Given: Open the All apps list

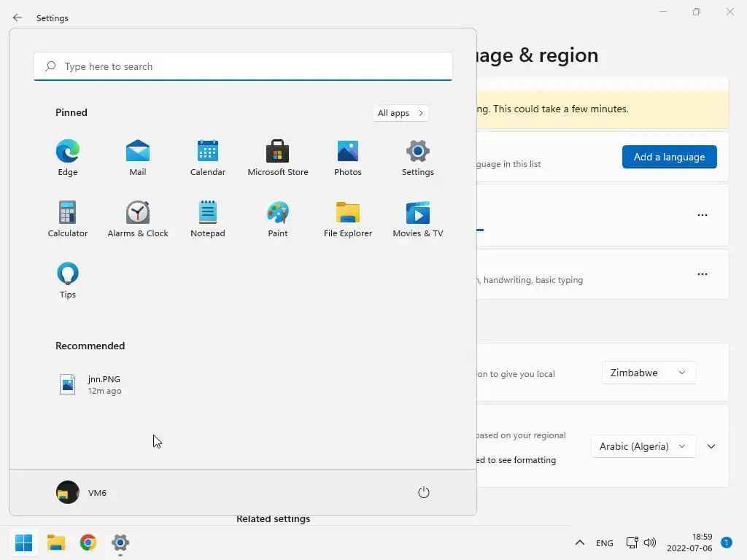Looking at the screenshot, I should [400, 113].
